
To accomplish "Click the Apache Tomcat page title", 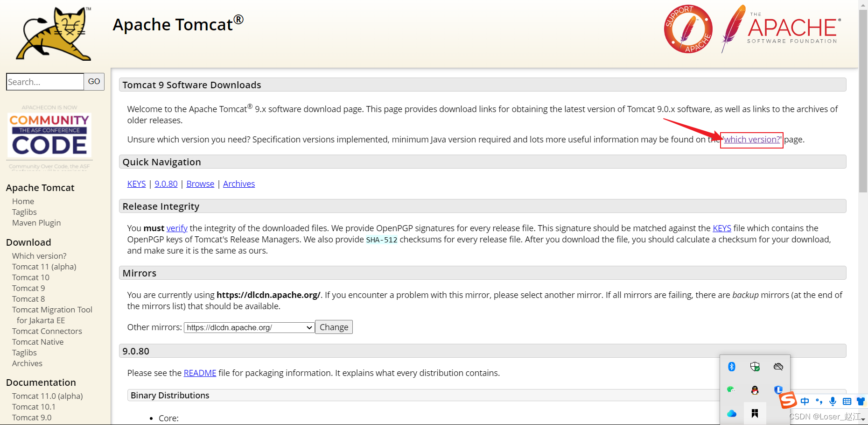I will click(x=178, y=24).
